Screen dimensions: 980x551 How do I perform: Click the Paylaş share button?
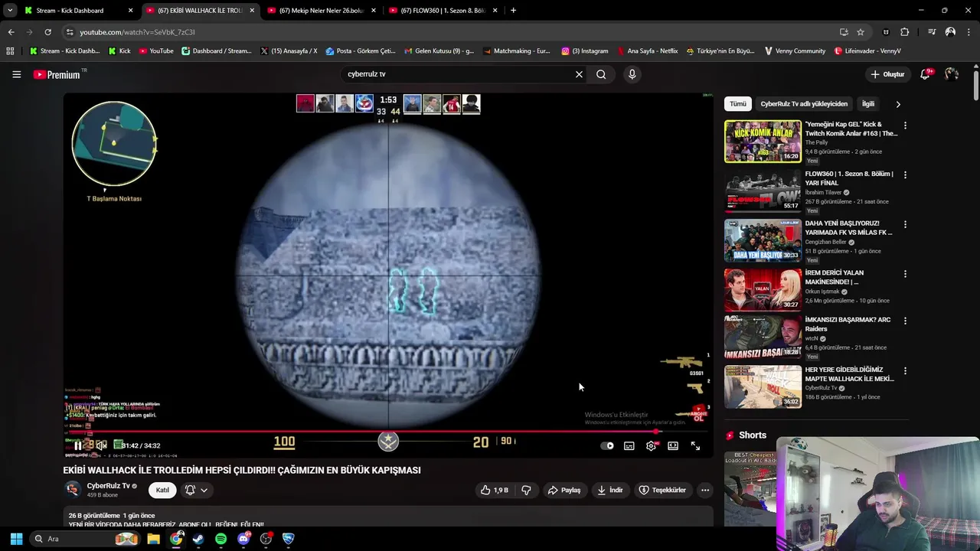pos(563,490)
